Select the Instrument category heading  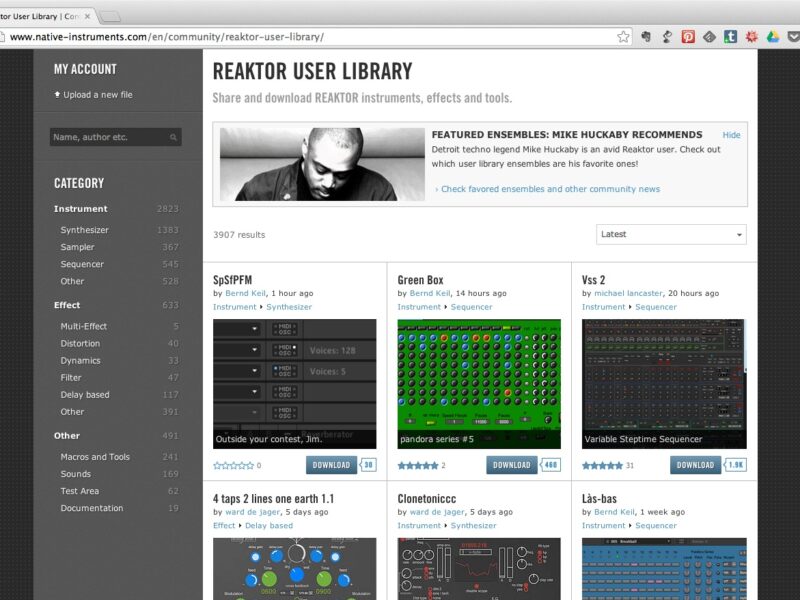pyautogui.click(x=81, y=209)
